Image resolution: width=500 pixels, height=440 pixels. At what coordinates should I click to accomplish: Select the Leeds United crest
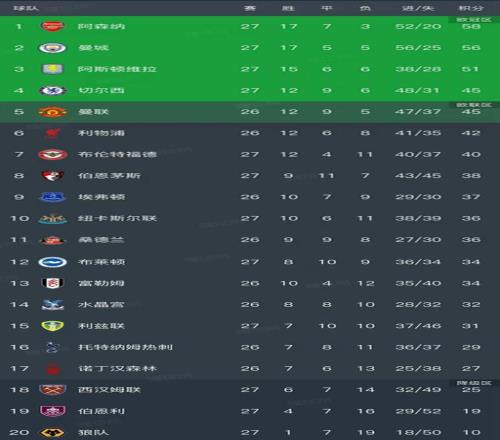point(52,326)
